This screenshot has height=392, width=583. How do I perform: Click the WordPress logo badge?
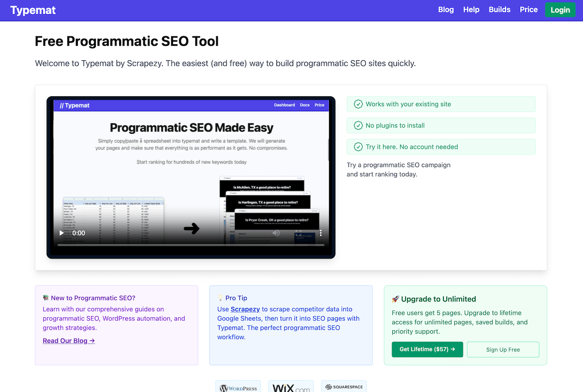coord(238,387)
